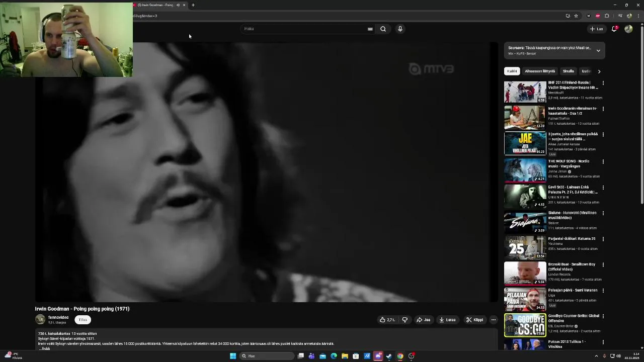The width and height of the screenshot is (644, 362).
Task: Click the Klippi clip button
Action: coord(474,320)
